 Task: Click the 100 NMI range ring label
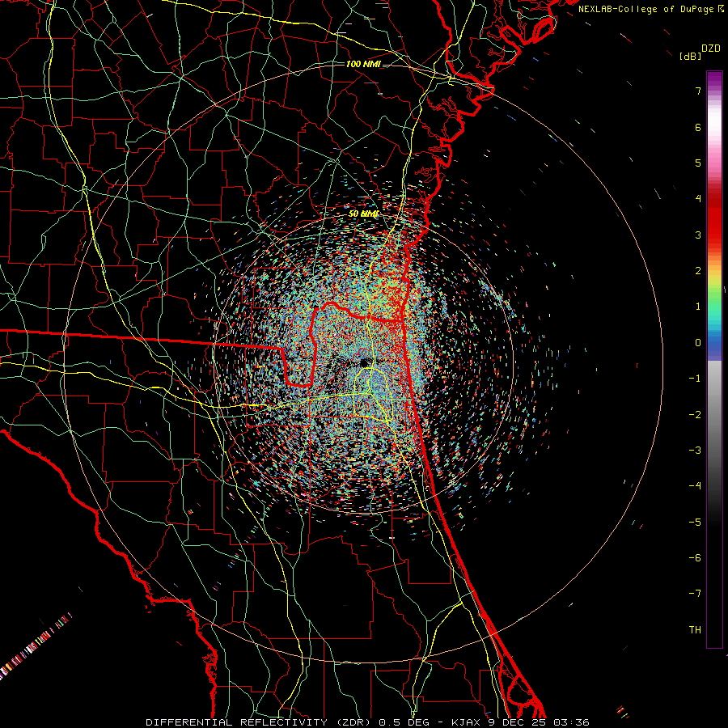(x=363, y=64)
